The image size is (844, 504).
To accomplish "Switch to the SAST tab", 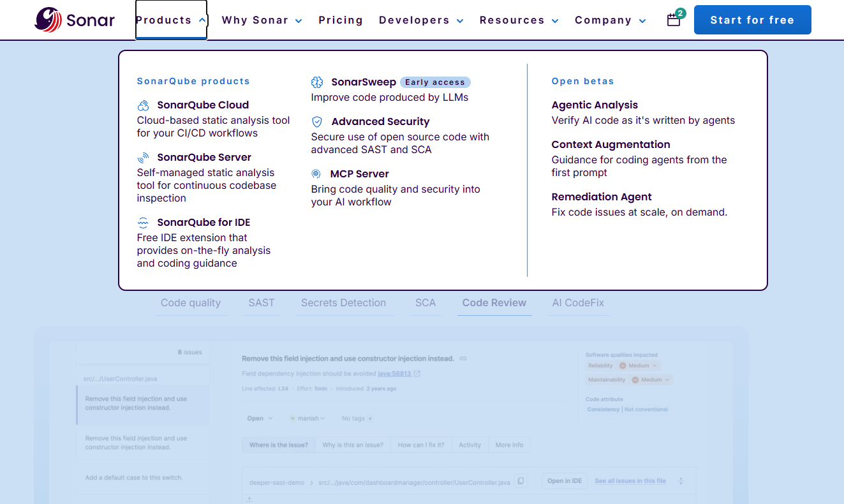I will pyautogui.click(x=262, y=302).
